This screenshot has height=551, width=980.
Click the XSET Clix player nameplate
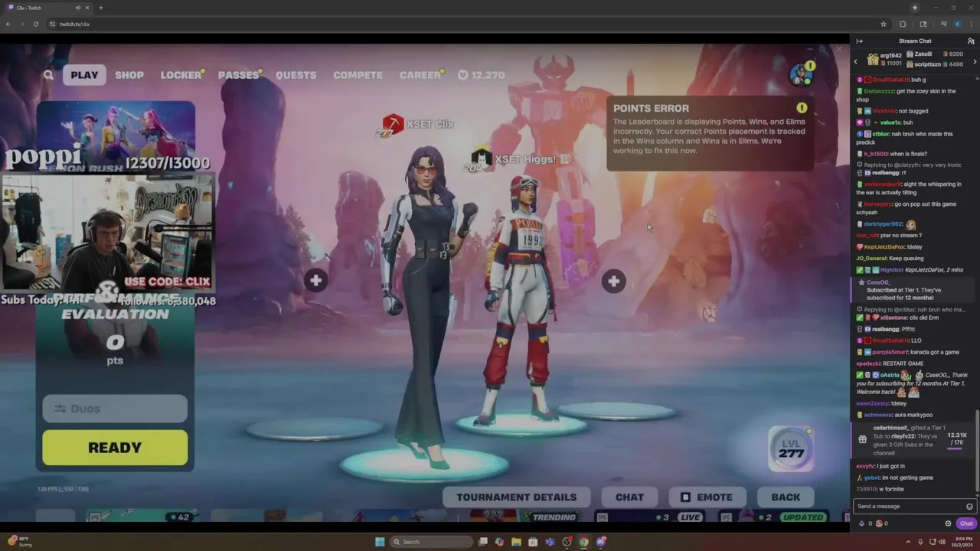(417, 124)
